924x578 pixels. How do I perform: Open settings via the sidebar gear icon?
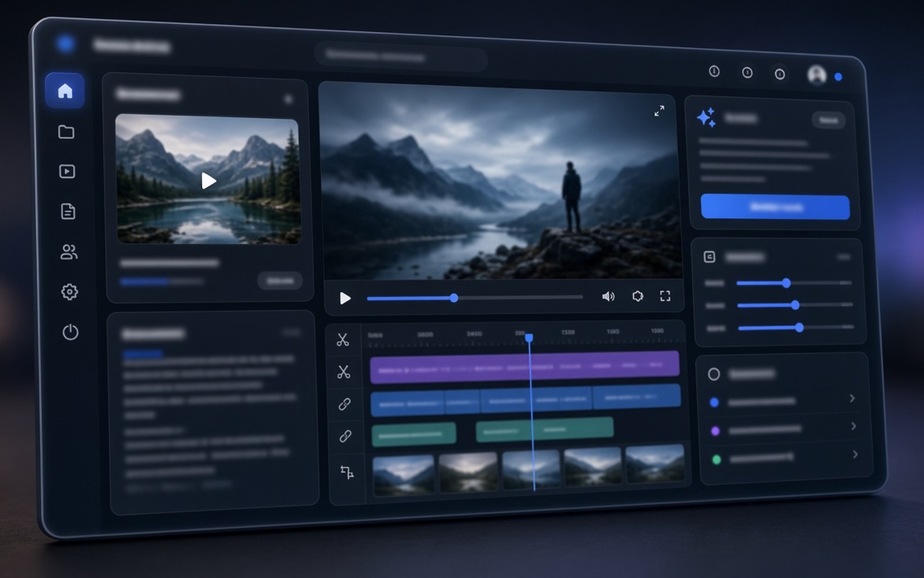tap(69, 291)
